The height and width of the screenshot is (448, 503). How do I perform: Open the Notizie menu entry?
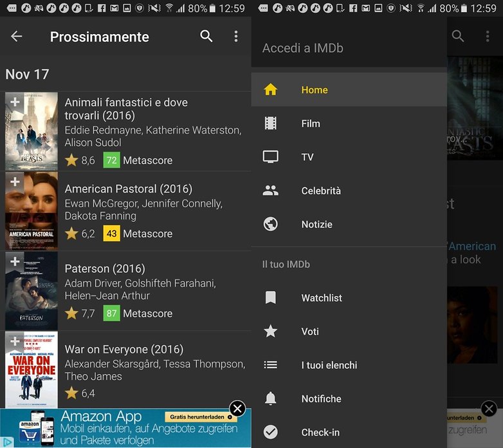[x=349, y=224]
